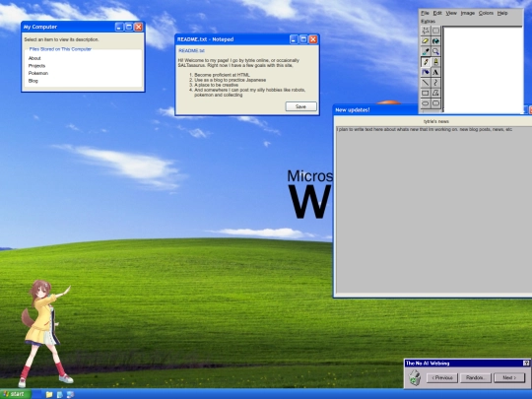The height and width of the screenshot is (399, 532).
Task: Select the Magnifier zoom tool
Action: click(435, 51)
